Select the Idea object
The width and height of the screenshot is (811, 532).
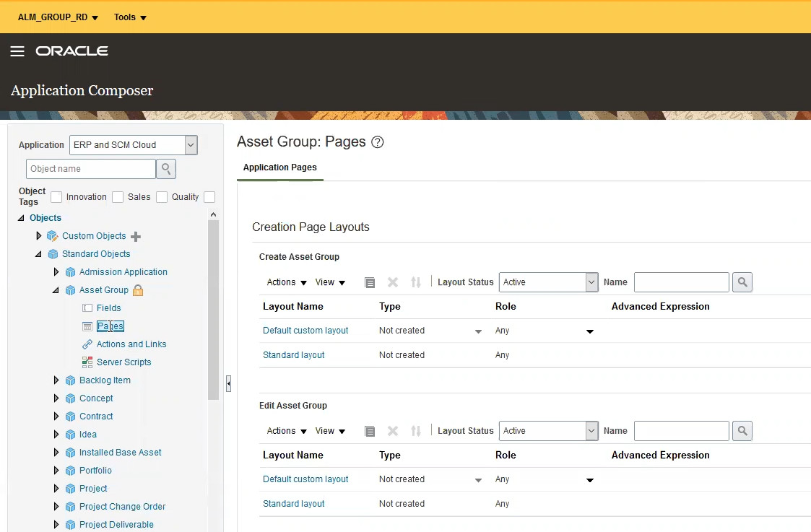88,435
